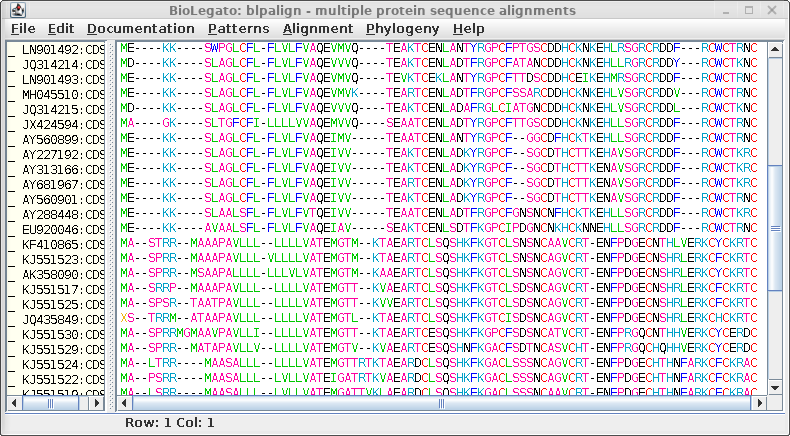Open the window menu icon in title bar
Image resolution: width=790 pixels, height=436 pixels.
(x=11, y=10)
